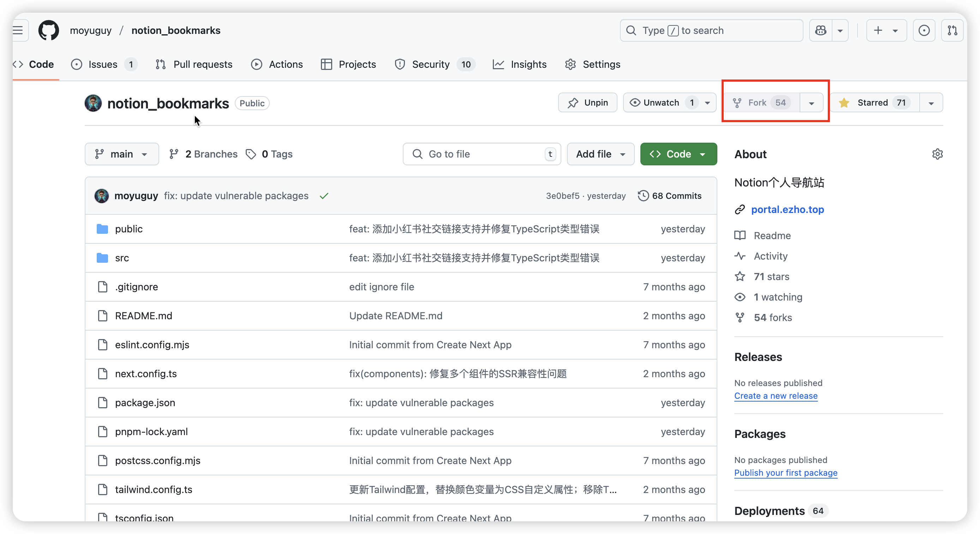Open the Copilot dropdown arrow
This screenshot has width=980, height=534.
(x=840, y=30)
